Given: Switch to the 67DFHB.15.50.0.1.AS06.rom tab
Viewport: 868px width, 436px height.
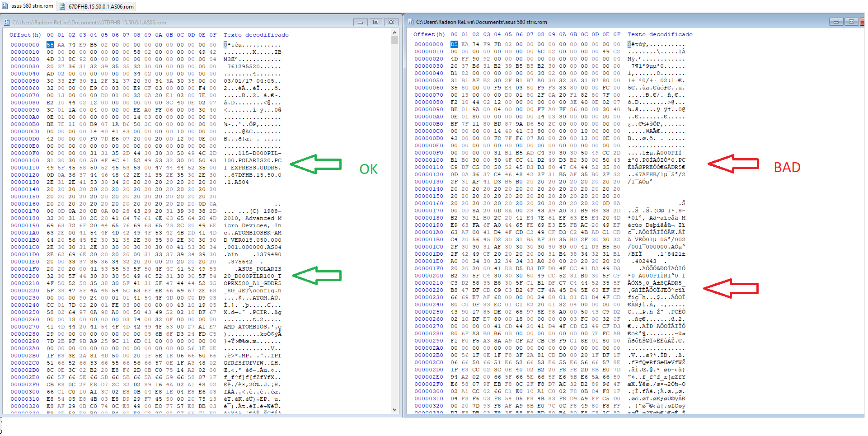Looking at the screenshot, I should [97, 6].
